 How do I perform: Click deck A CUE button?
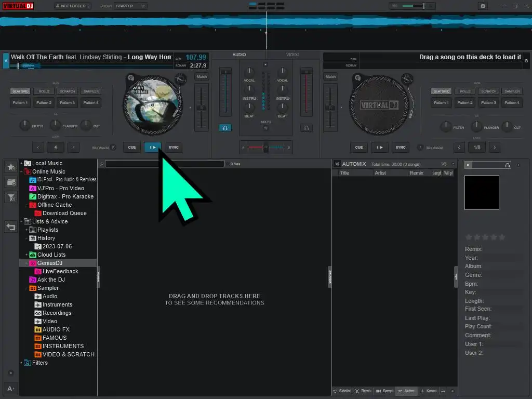click(131, 147)
